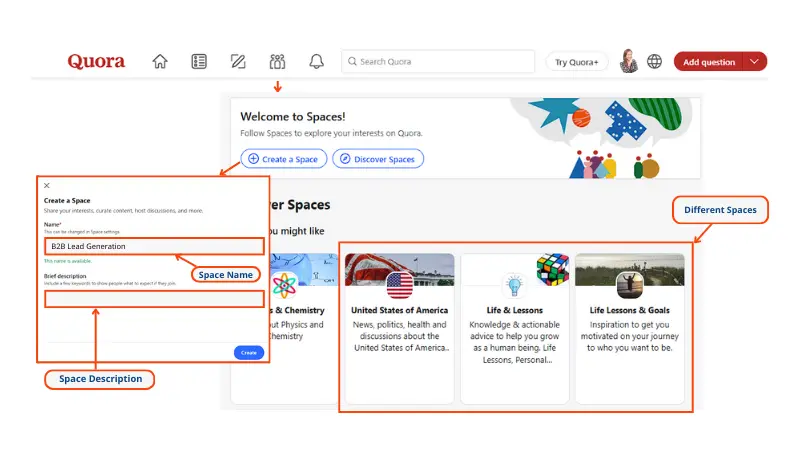800x450 pixels.
Task: Click the Create a Space button
Action: point(284,159)
